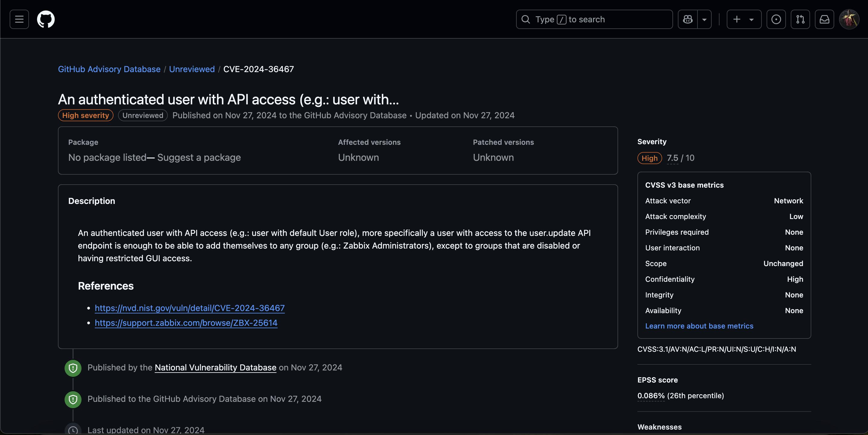Click the Unreviewed status badge
The image size is (868, 435).
click(x=143, y=115)
